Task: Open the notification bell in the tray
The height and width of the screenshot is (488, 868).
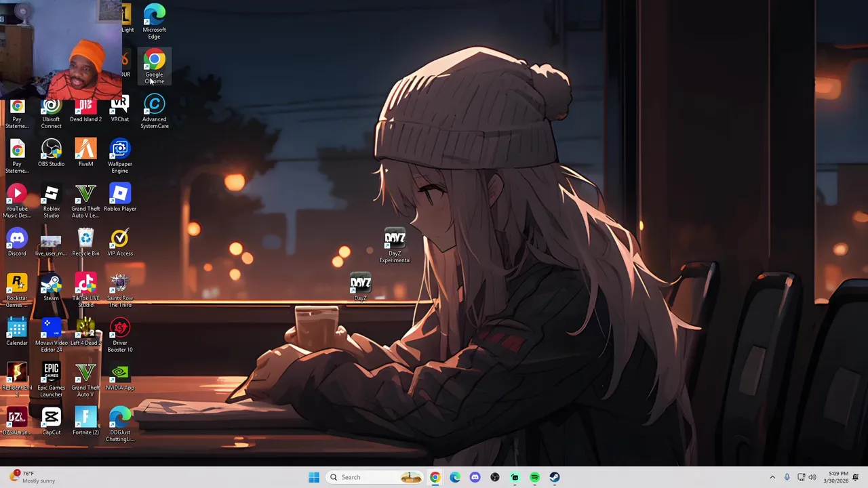Action: click(856, 477)
